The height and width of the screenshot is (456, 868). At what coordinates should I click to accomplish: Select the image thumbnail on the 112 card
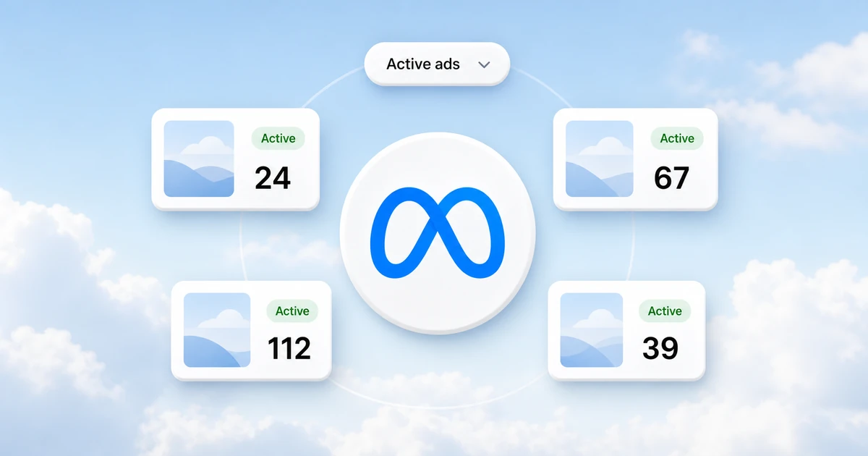click(217, 331)
